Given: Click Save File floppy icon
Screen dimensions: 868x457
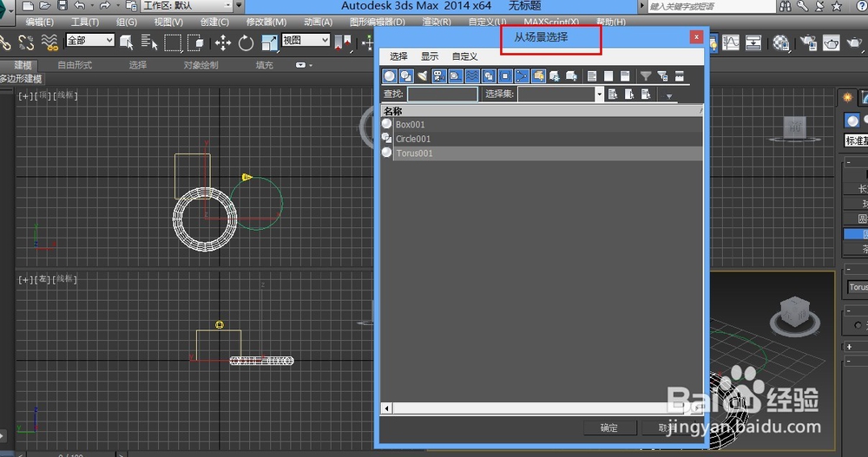Looking at the screenshot, I should tap(62, 6).
